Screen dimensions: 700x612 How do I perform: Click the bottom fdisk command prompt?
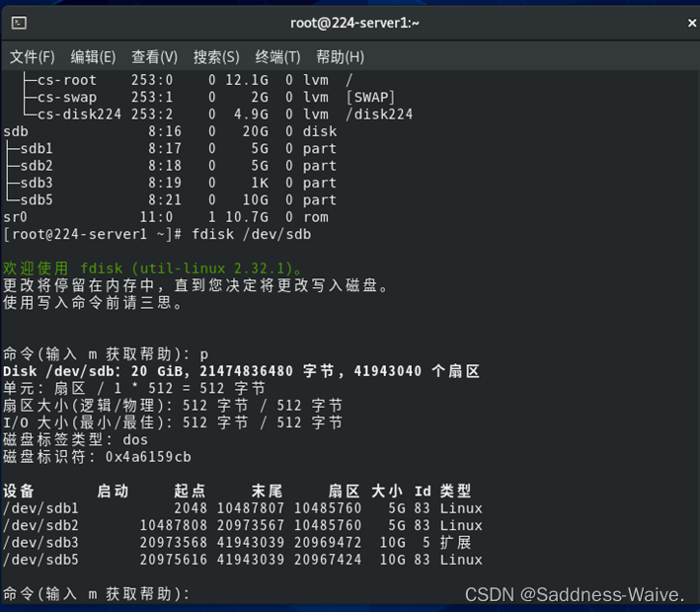pyautogui.click(x=97, y=594)
